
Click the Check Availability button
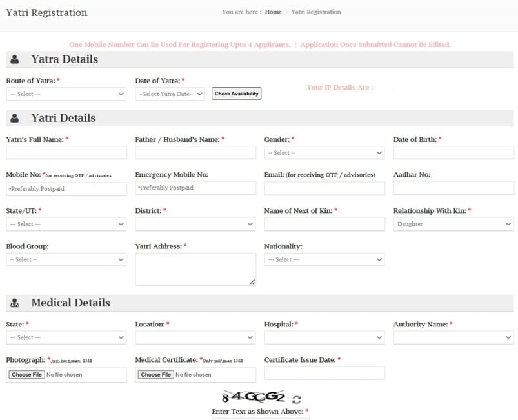(x=236, y=93)
